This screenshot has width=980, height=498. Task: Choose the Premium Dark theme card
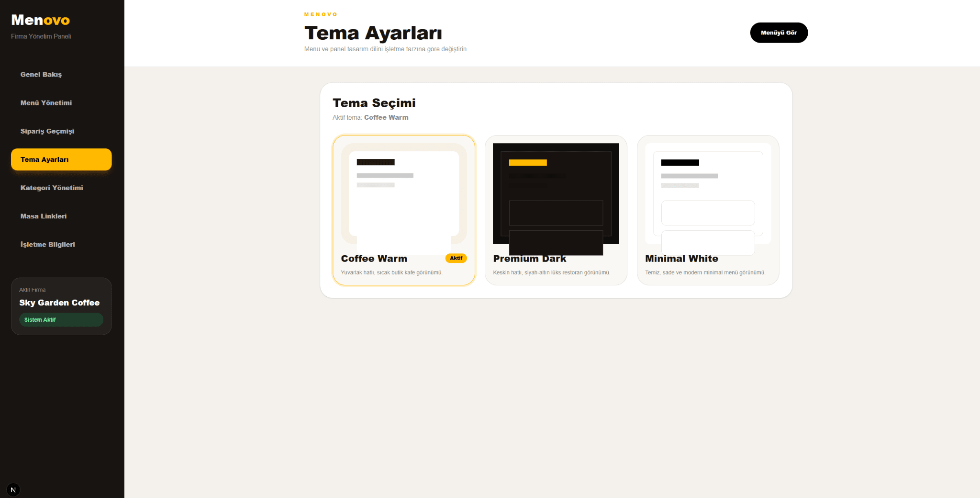[556, 210]
